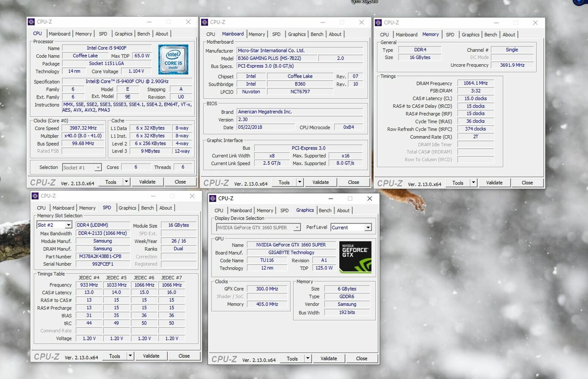This screenshot has height=379, width=588.
Task: Click CPU-Z title icon in SPD window
Action: click(x=35, y=196)
